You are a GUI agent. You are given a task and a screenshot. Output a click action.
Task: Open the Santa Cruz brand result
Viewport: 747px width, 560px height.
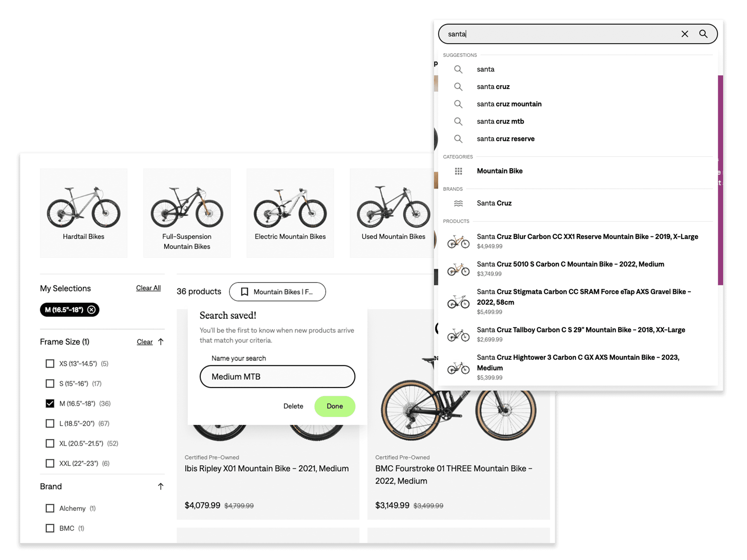[494, 203]
